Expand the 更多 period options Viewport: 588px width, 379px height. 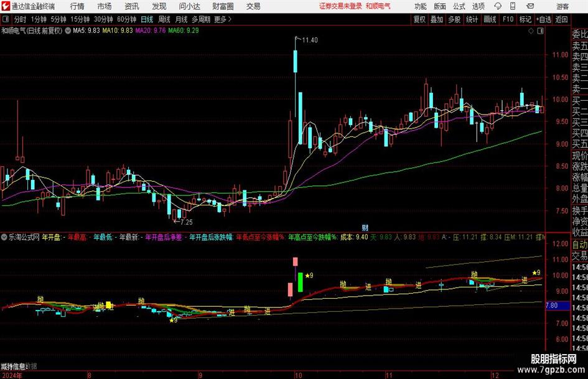point(223,19)
